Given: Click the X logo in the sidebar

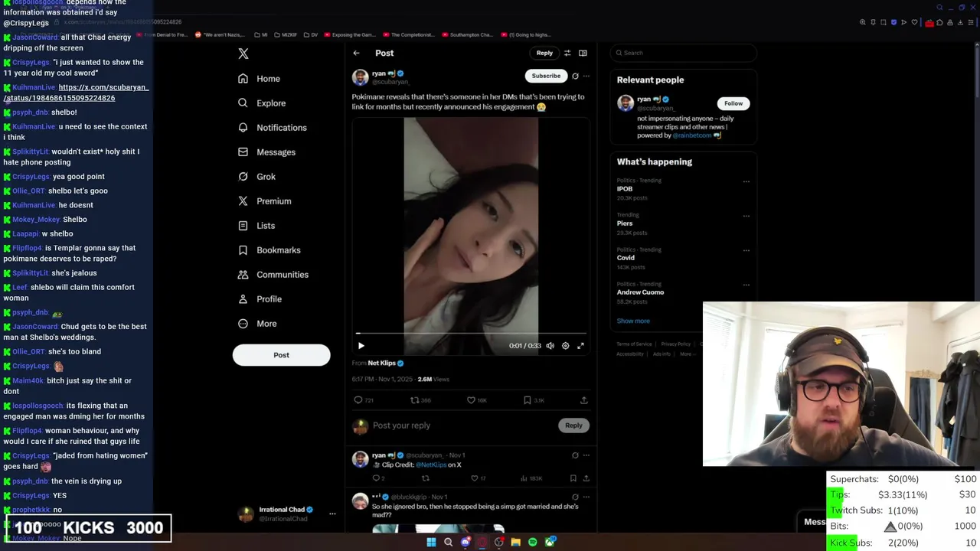Looking at the screenshot, I should pyautogui.click(x=243, y=54).
